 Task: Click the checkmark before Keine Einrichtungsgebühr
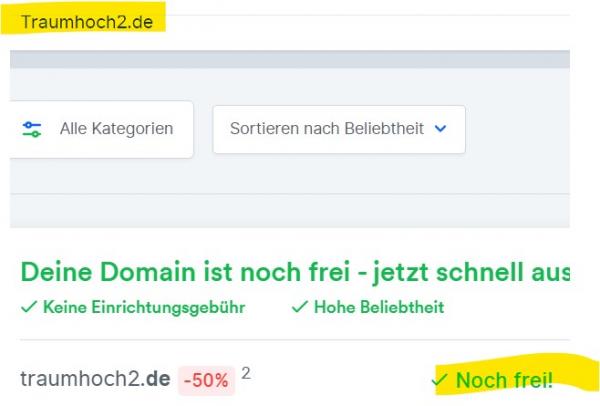pos(29,307)
